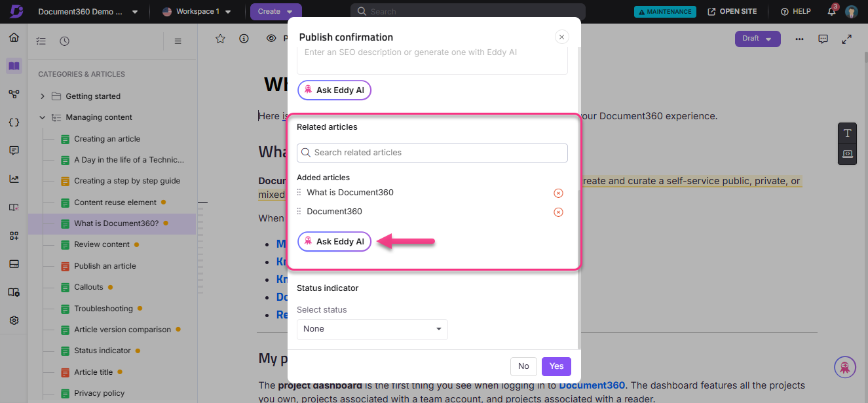This screenshot has width=868, height=403.
Task: Click the Ask Eddy AI button
Action: 334,241
